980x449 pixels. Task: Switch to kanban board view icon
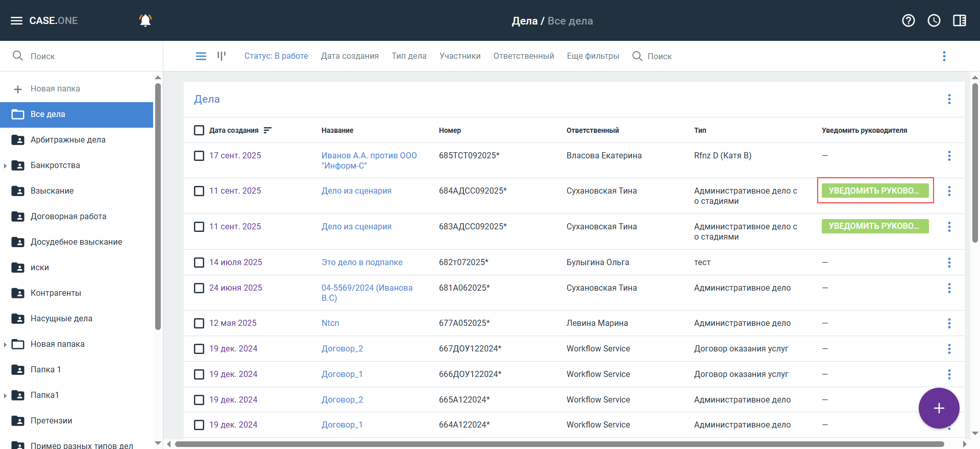click(x=221, y=56)
